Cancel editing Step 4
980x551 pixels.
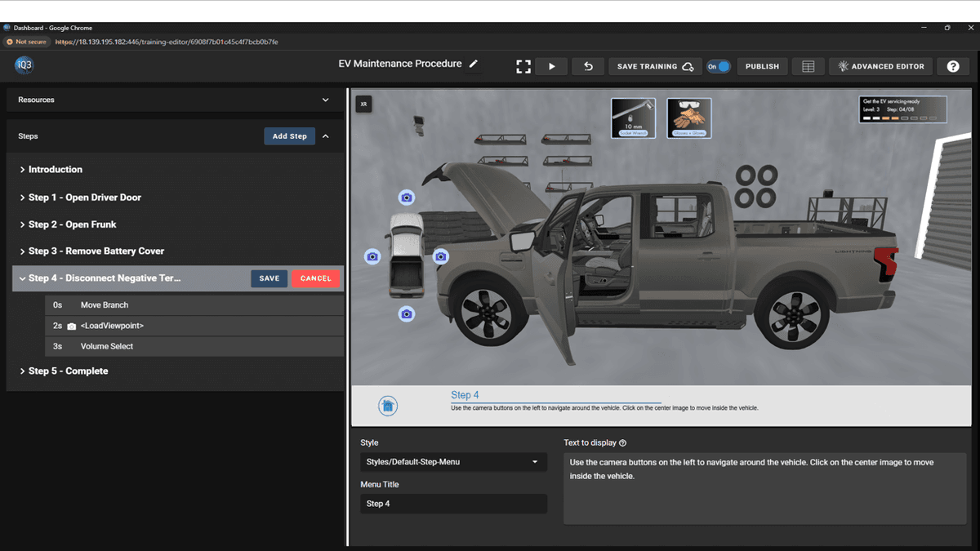pyautogui.click(x=315, y=278)
